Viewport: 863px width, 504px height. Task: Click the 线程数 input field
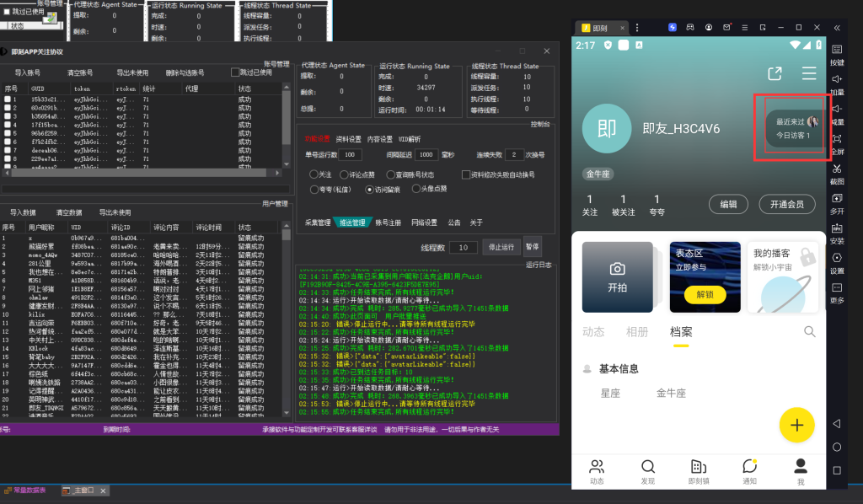click(x=463, y=247)
